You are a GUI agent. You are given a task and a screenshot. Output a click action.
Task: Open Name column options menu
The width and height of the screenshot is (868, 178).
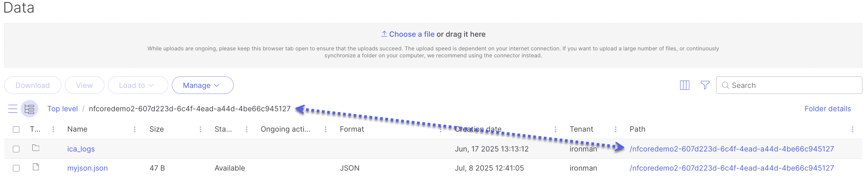[x=135, y=129]
